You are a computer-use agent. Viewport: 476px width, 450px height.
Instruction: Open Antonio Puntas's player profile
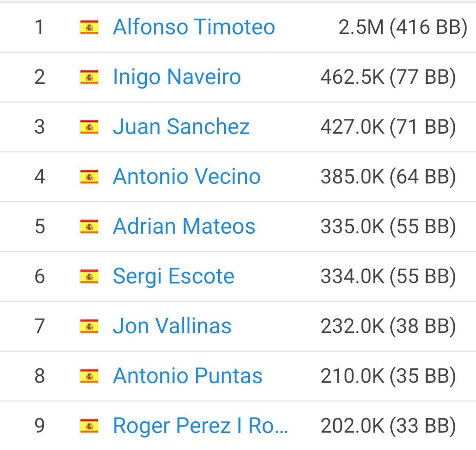tap(188, 376)
